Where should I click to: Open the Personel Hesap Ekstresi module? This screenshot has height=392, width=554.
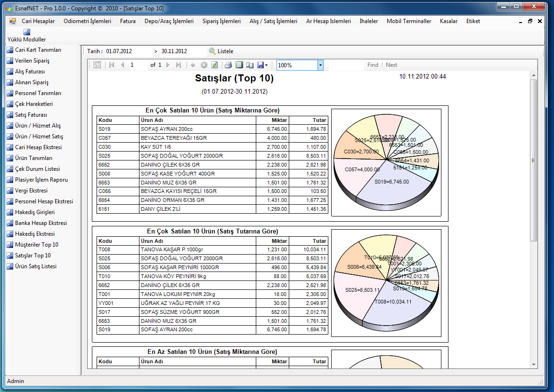tap(40, 201)
